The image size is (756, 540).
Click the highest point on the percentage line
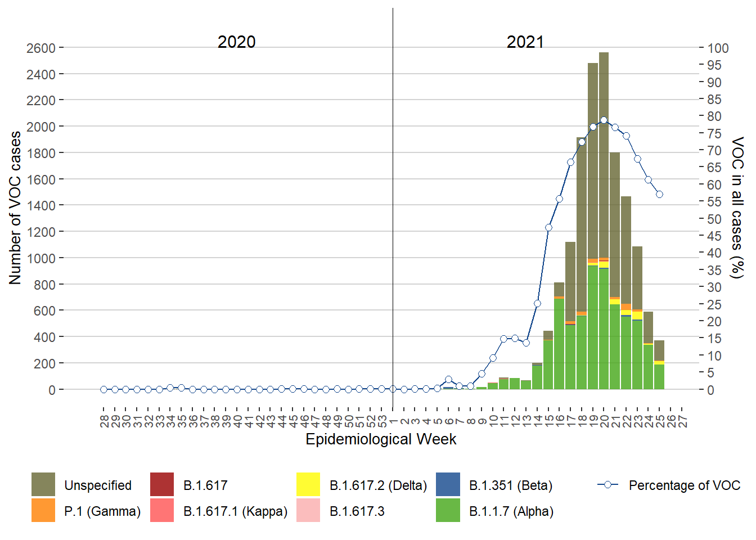604,120
